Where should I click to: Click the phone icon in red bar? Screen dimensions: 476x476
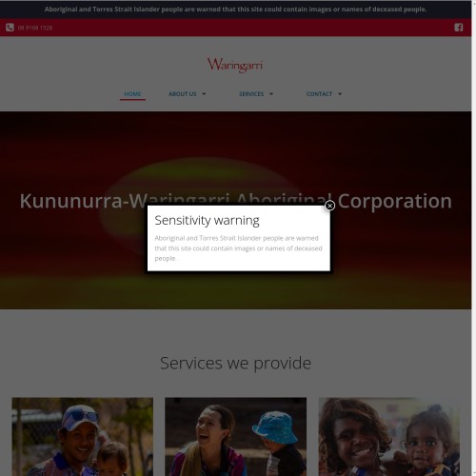pyautogui.click(x=10, y=28)
